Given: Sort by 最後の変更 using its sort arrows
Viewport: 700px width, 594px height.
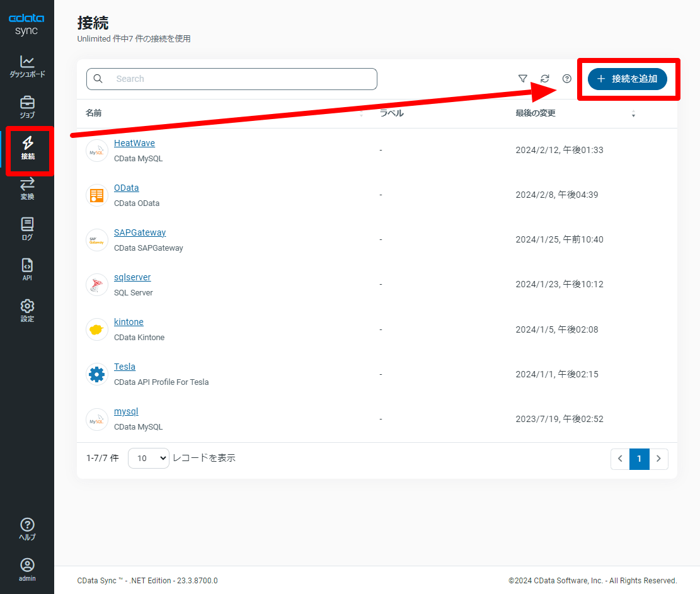Looking at the screenshot, I should point(633,113).
